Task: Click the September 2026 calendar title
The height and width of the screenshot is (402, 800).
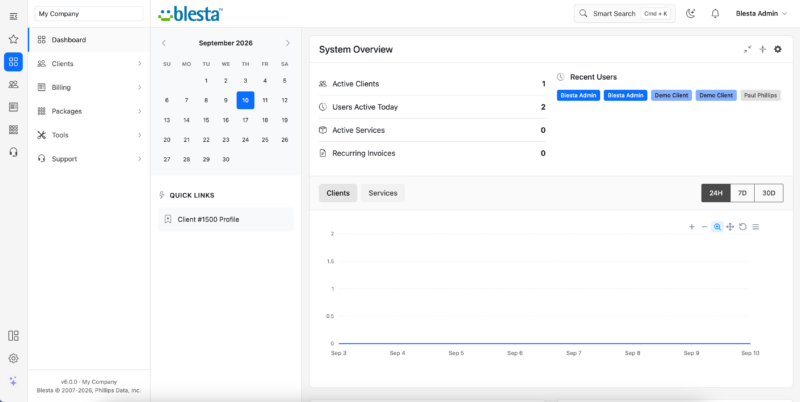Action: click(x=226, y=43)
